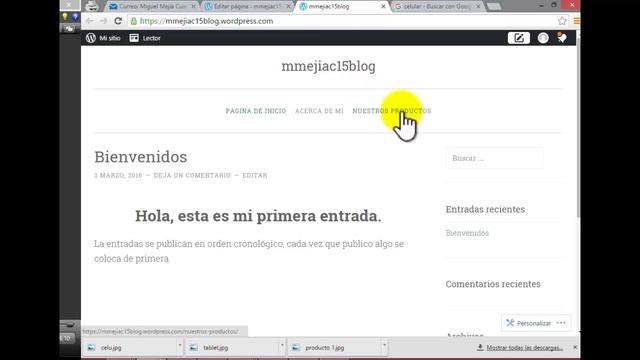Click the Buscar search field

tap(494, 158)
